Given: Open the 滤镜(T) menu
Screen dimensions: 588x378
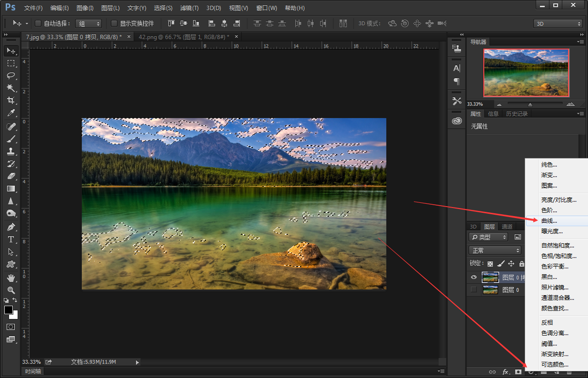Looking at the screenshot, I should click(189, 8).
